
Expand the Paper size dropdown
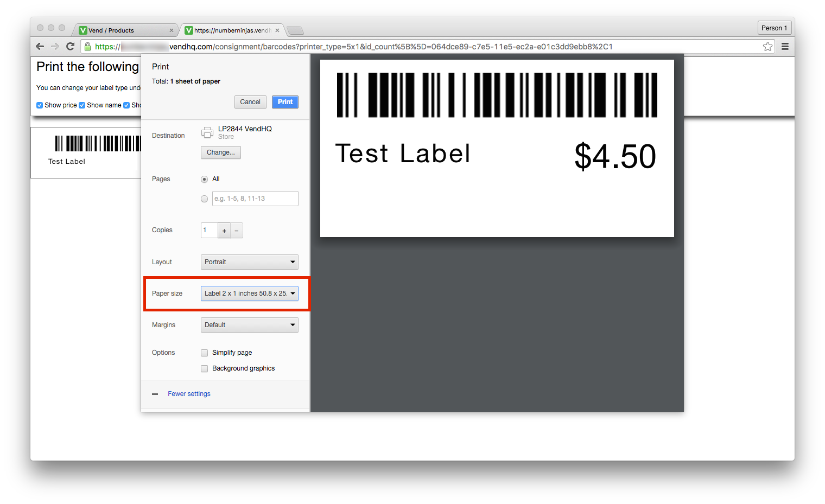[x=249, y=294]
